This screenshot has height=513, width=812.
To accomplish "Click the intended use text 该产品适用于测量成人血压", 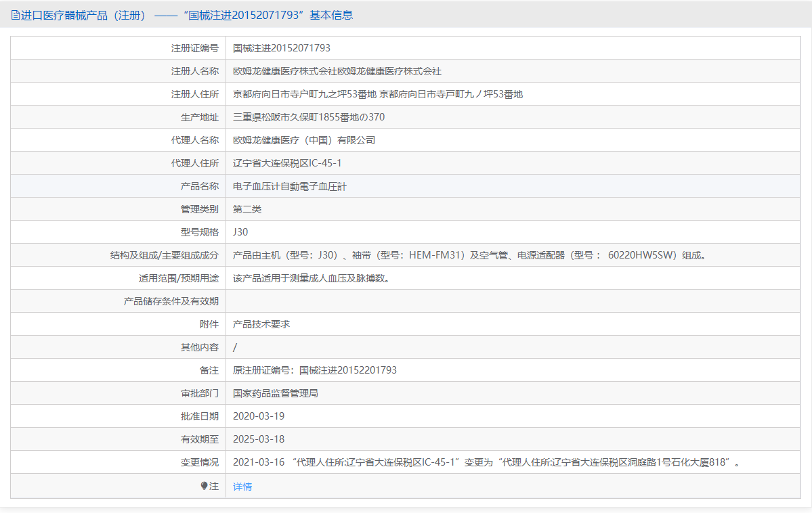I will pos(313,278).
